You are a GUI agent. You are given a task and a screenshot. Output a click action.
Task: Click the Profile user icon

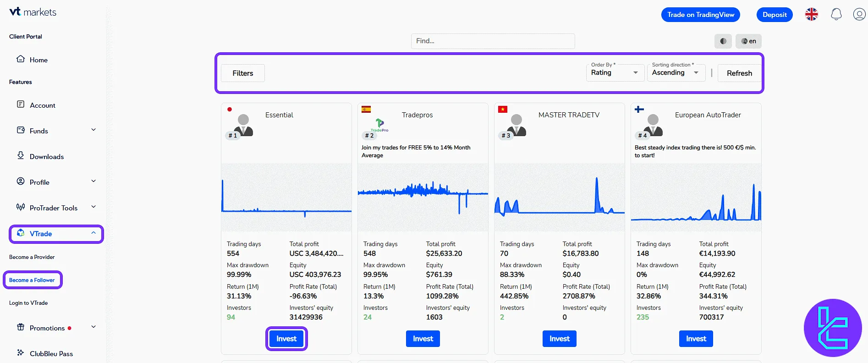click(21, 181)
